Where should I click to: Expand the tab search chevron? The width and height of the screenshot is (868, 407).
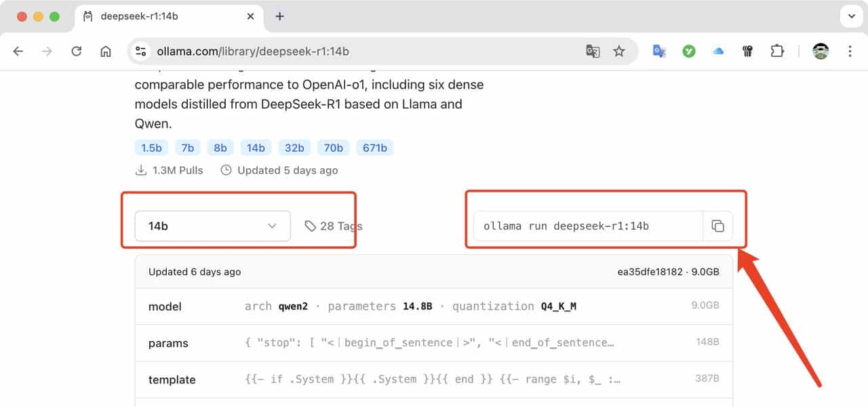850,16
